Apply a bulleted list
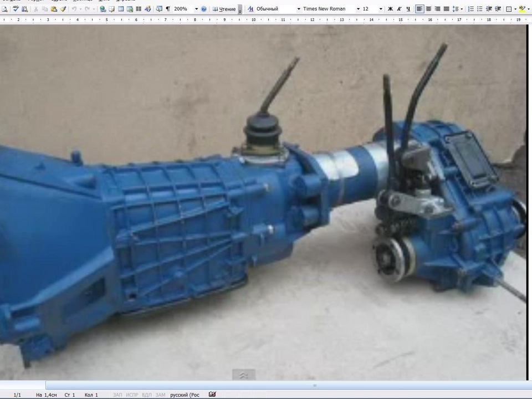The height and width of the screenshot is (399, 532). click(x=480, y=9)
